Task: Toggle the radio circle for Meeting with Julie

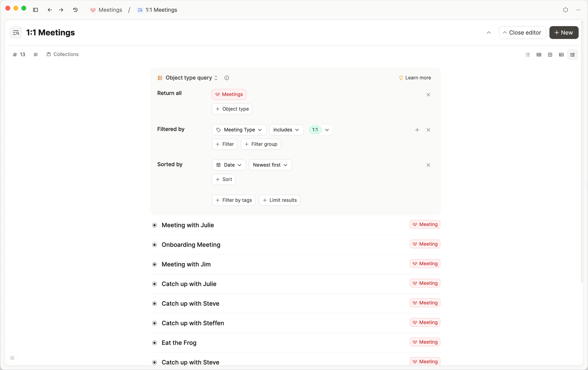Action: click(x=155, y=225)
